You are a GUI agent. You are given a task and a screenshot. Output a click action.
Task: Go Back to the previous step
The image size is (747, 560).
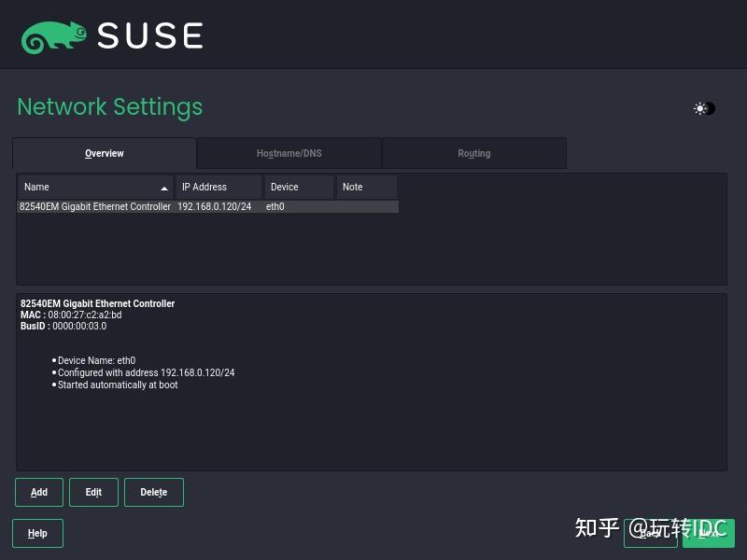pyautogui.click(x=651, y=534)
